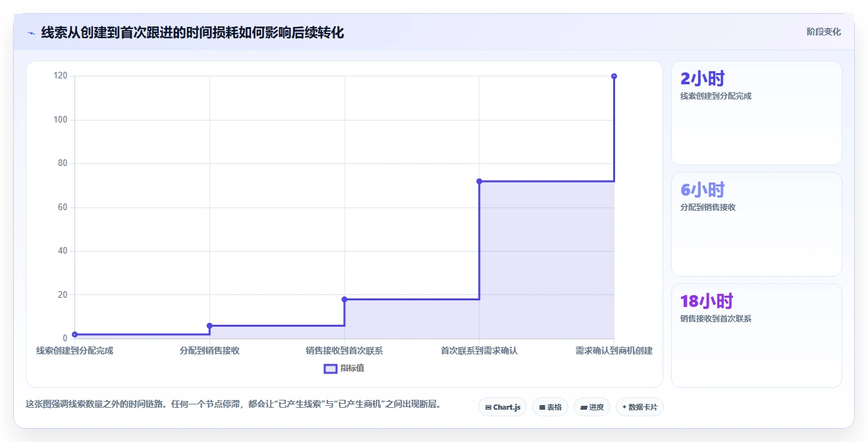The width and height of the screenshot is (868, 442).
Task: Click y-axis value 80
Action: click(x=63, y=163)
